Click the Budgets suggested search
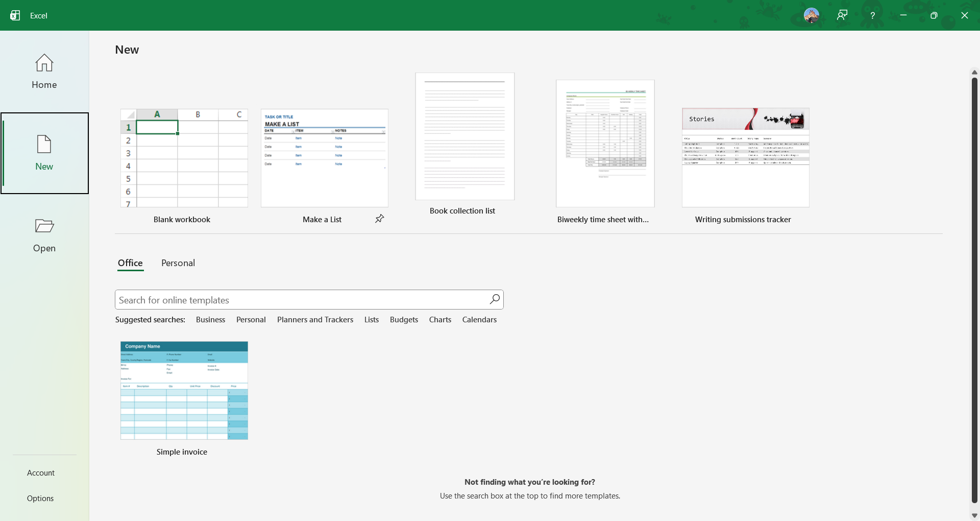This screenshot has height=521, width=980. pyautogui.click(x=403, y=320)
